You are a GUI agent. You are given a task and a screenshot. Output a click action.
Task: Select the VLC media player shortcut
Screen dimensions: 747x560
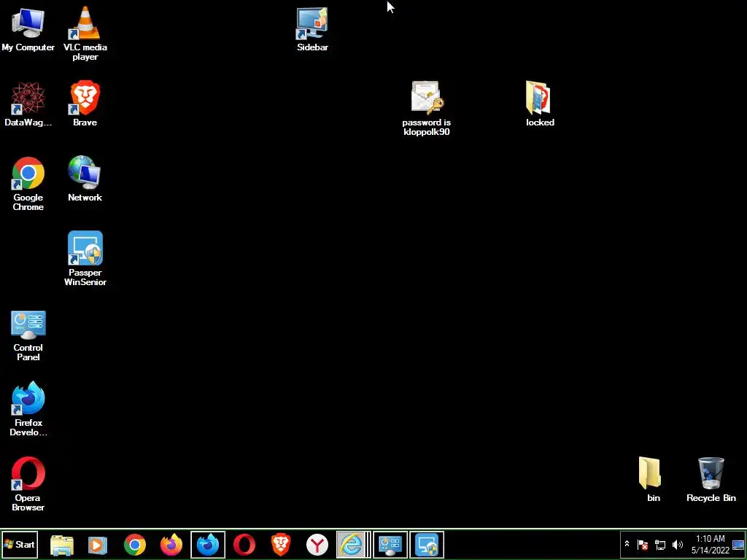[x=85, y=34]
